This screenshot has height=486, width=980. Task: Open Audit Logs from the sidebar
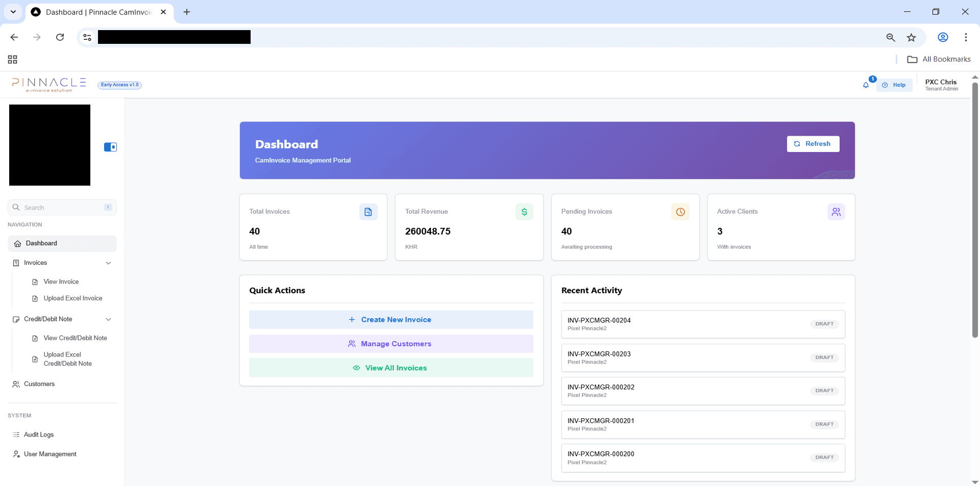39,434
